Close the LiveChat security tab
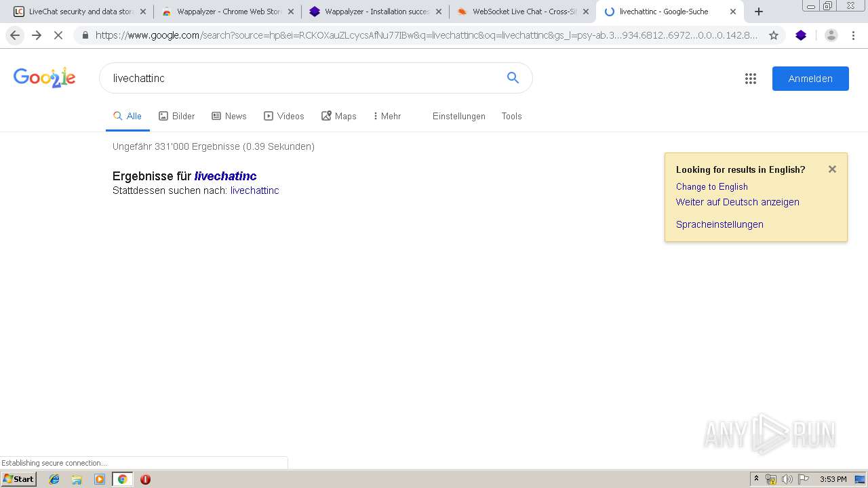The width and height of the screenshot is (868, 488). (x=143, y=12)
